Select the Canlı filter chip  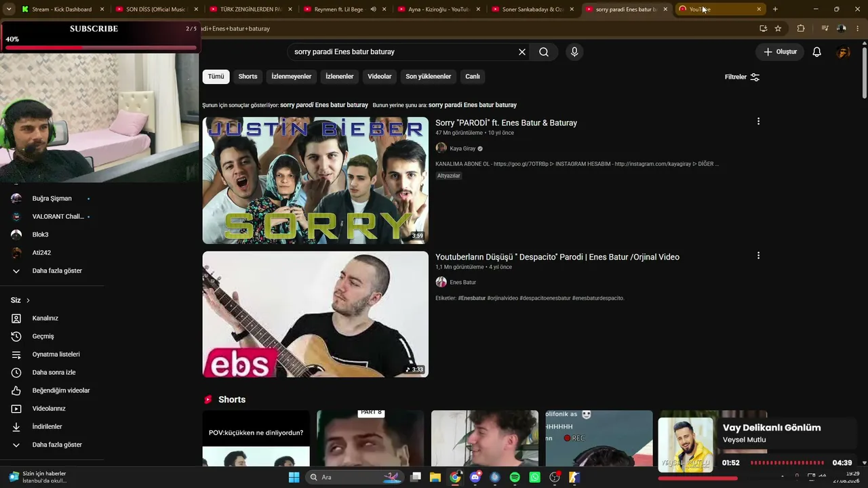[x=473, y=77]
